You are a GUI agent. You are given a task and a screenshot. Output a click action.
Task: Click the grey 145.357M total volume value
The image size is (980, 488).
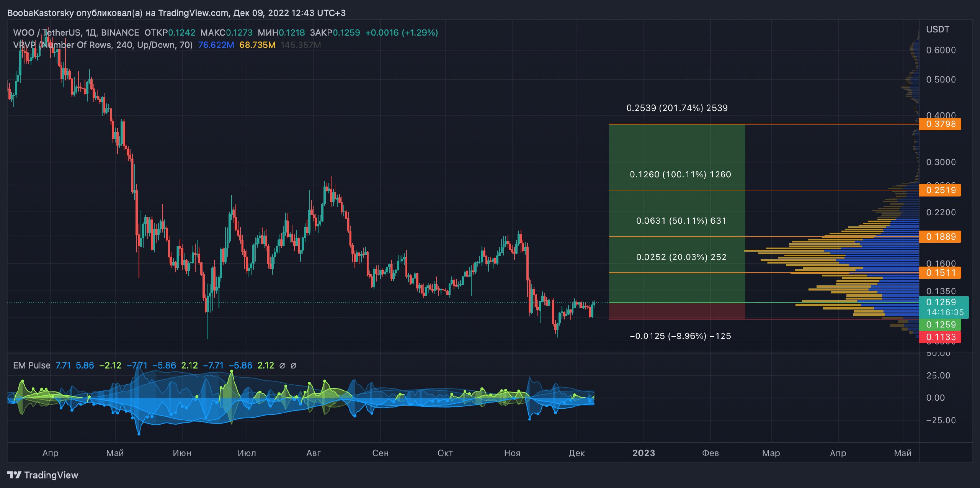pos(301,45)
